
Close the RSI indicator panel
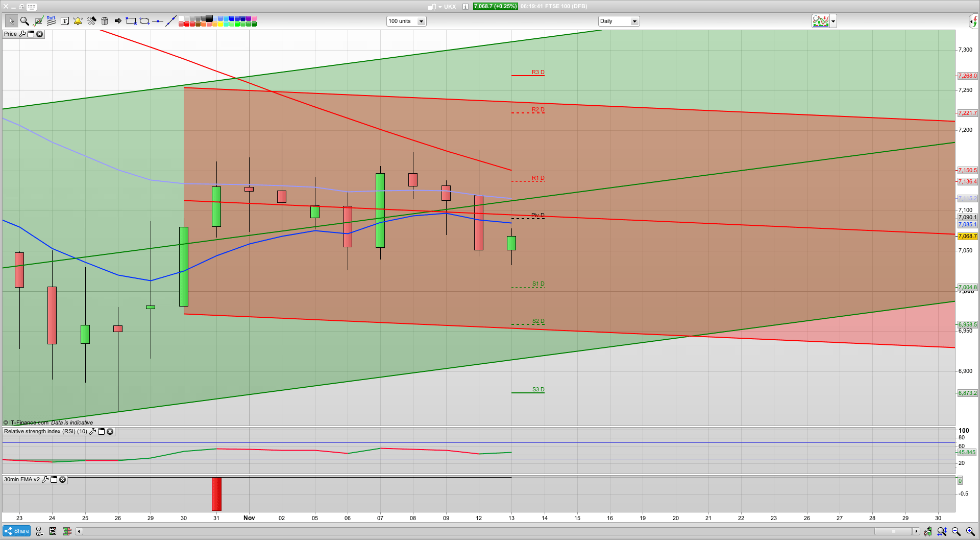(110, 432)
